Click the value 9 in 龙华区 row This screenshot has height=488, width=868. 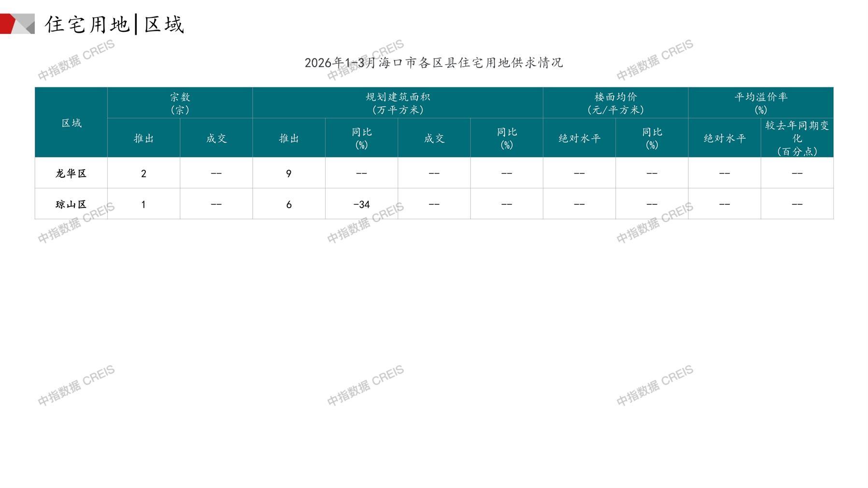(x=289, y=173)
